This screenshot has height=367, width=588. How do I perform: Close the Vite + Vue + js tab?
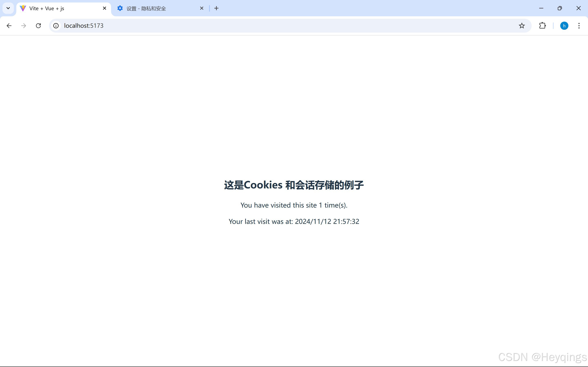pos(105,8)
